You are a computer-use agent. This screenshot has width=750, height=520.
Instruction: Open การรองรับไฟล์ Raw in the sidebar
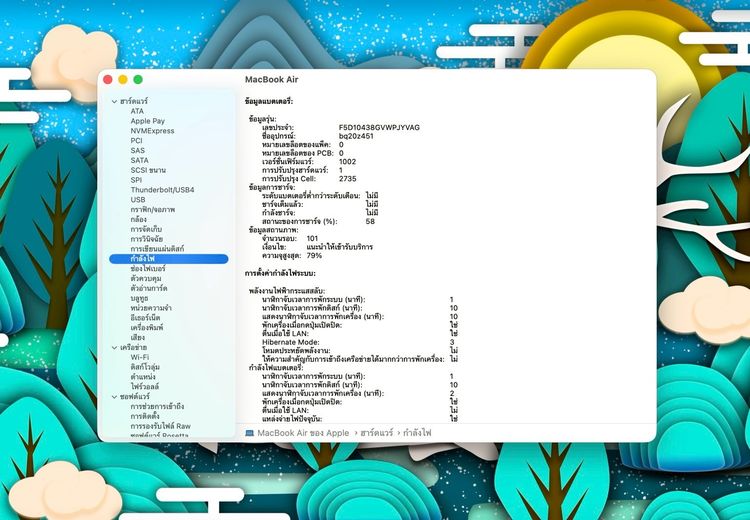point(161,426)
